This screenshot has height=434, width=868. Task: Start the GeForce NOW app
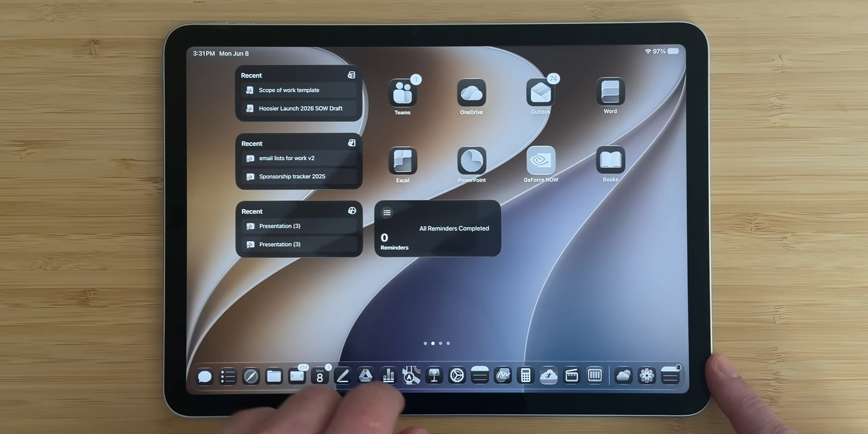(x=541, y=160)
